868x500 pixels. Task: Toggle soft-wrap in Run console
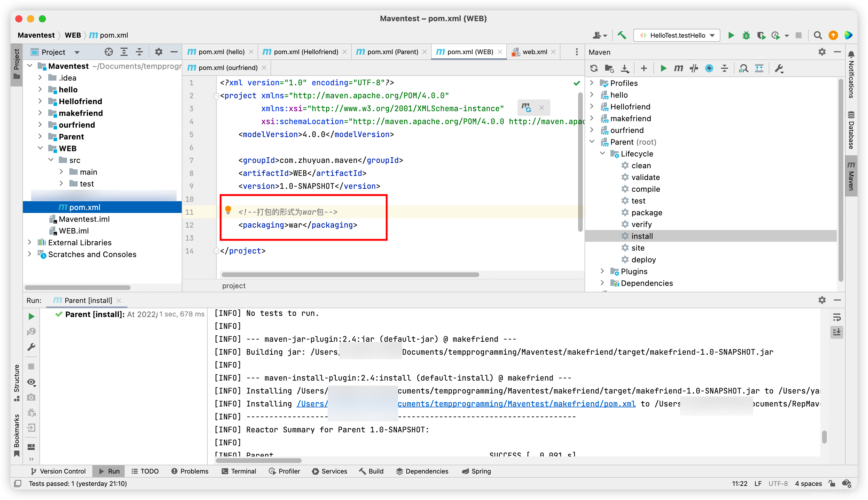837,317
